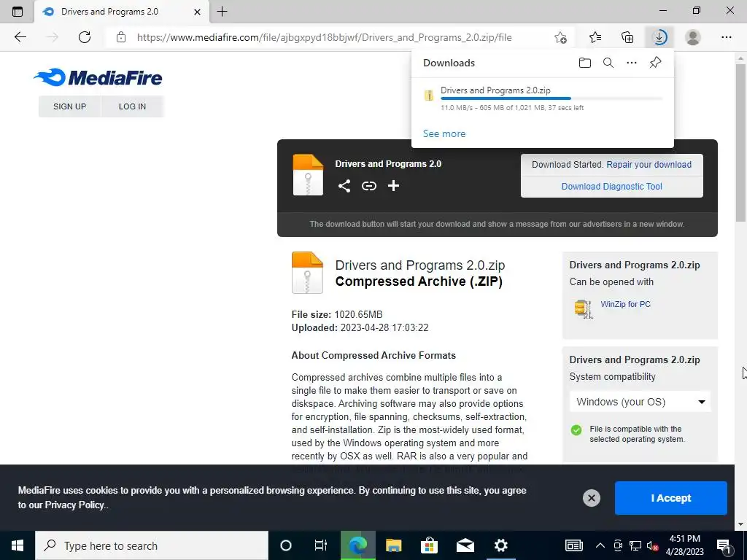
Task: Open Microsoft Edge from the taskbar
Action: tap(357, 545)
